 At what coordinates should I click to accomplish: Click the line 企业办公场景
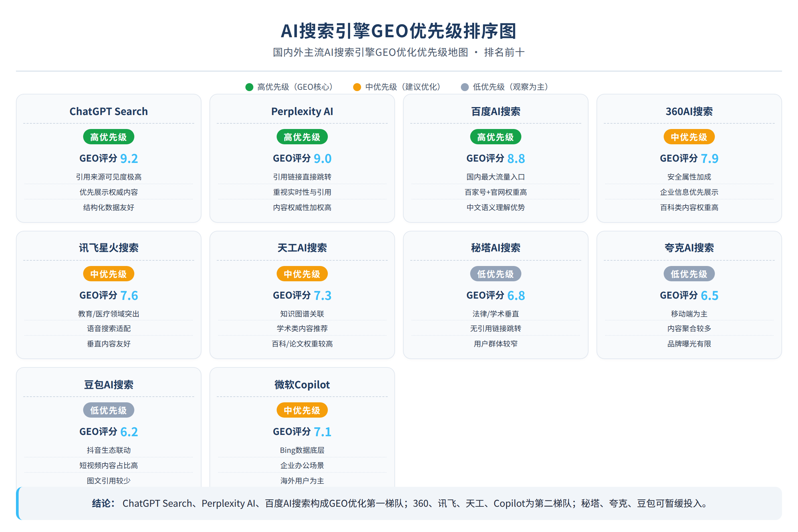tap(302, 465)
